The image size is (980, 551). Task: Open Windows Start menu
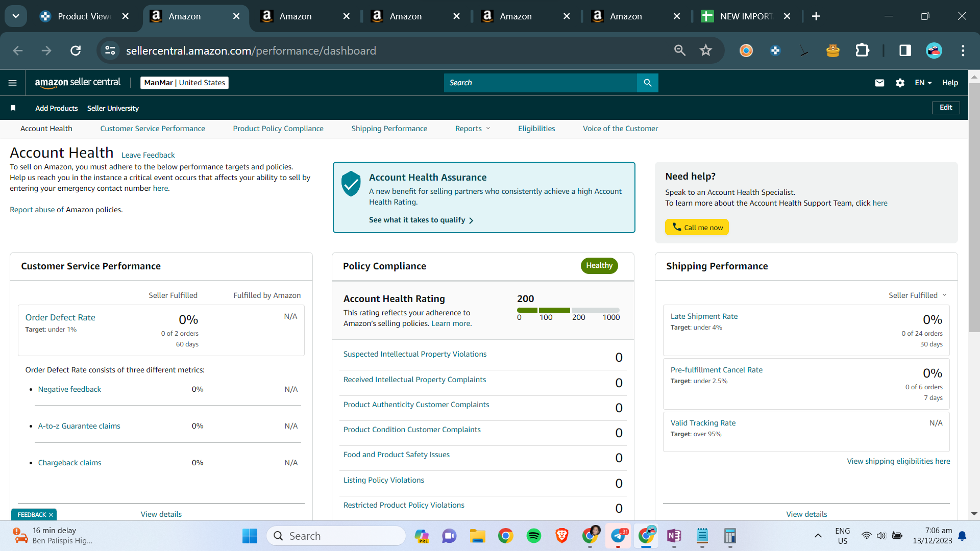250,536
